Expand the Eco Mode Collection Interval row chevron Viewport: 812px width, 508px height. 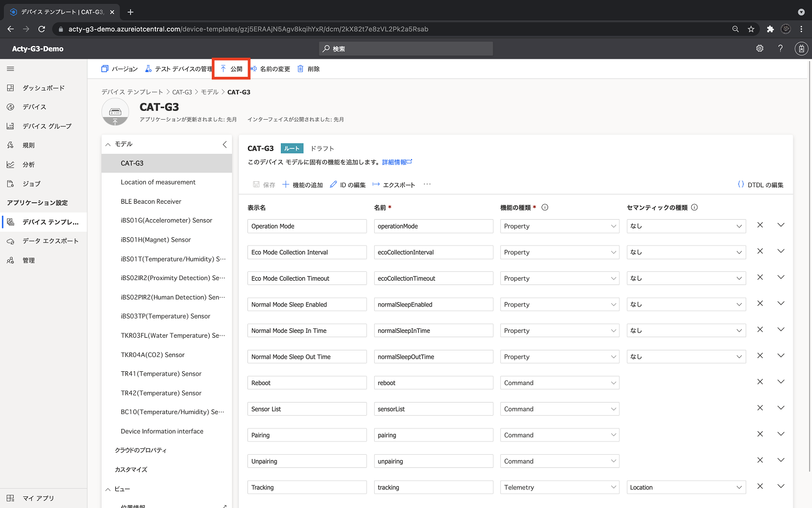(781, 251)
